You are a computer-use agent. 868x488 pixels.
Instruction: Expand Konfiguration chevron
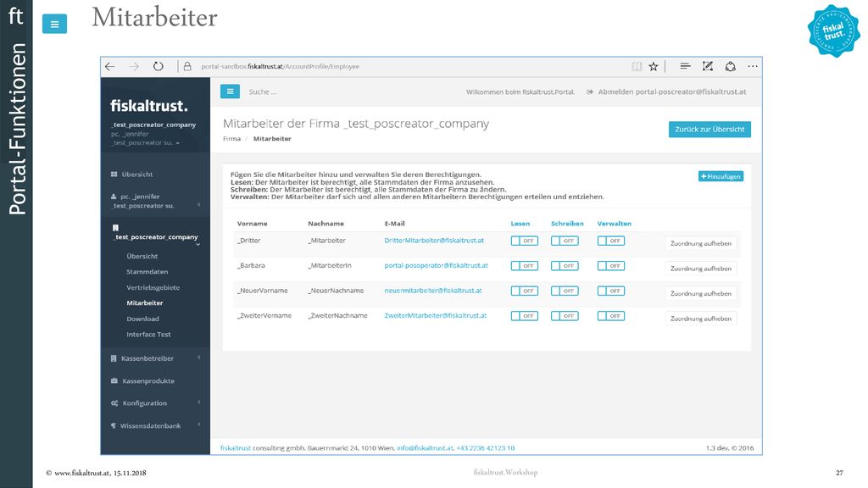click(x=198, y=402)
